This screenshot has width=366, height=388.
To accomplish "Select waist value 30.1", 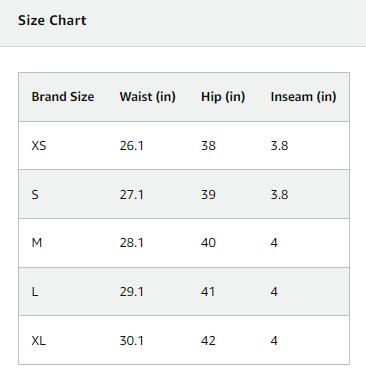I will [132, 341].
